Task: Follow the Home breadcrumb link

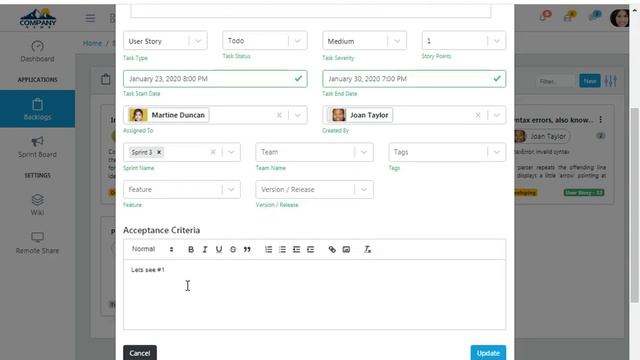Action: [92, 43]
